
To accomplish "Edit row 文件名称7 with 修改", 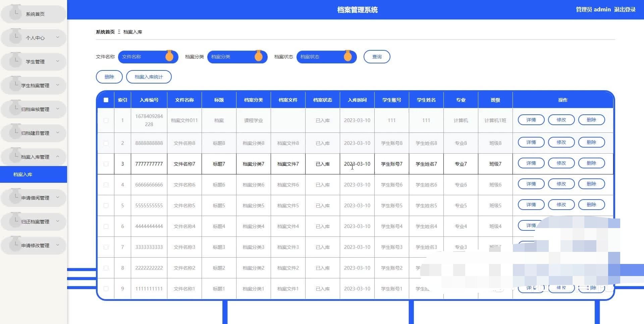I will tap(561, 163).
